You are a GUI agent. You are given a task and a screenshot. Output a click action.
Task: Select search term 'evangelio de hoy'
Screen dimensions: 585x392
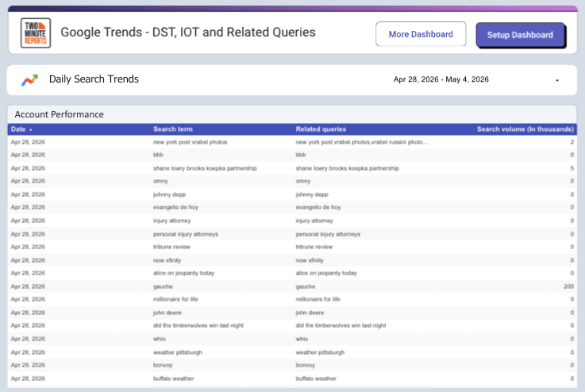pyautogui.click(x=175, y=207)
